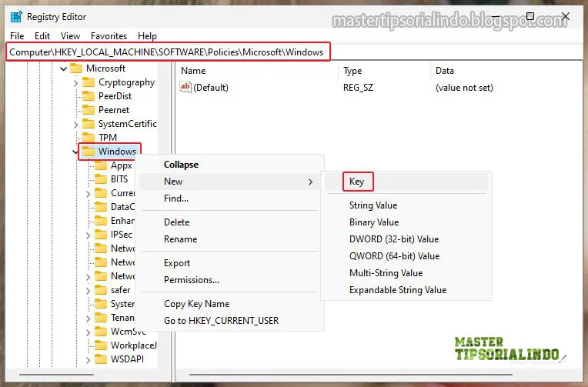Click the Registry Editor app icon in title bar
The image size is (588, 387).
click(16, 16)
